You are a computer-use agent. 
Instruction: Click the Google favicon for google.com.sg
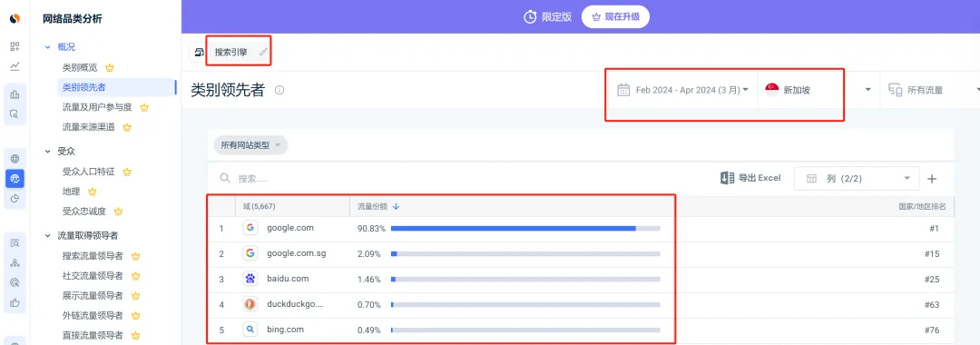click(250, 253)
